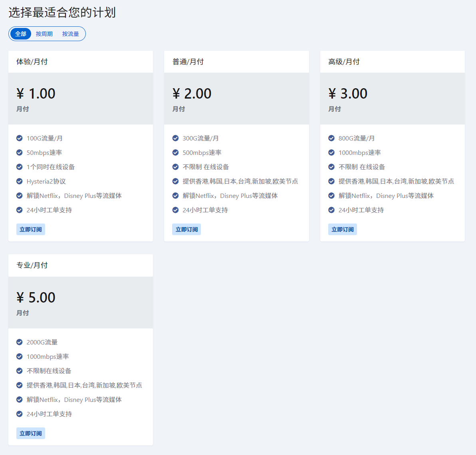
Task: Select the 全部 filter tab
Action: (x=21, y=34)
